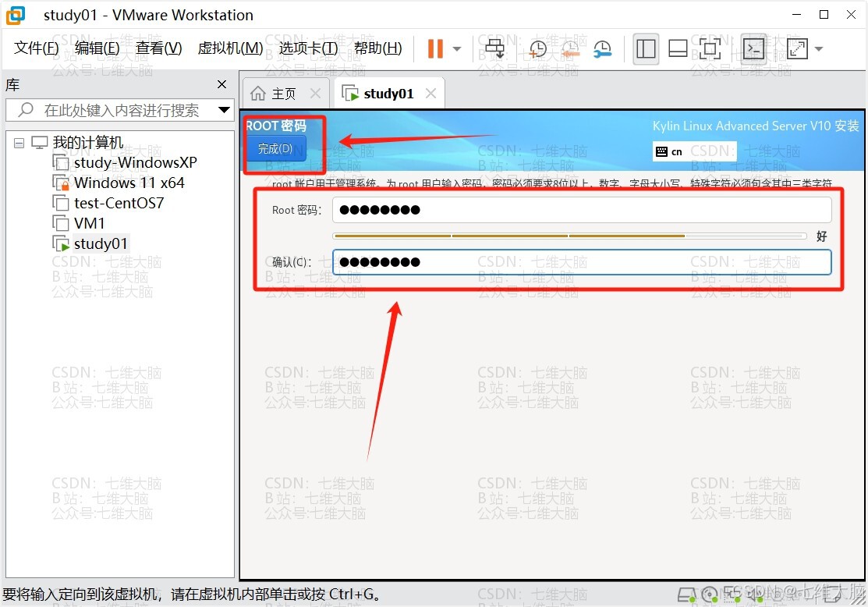Click the password strength bar
The width and height of the screenshot is (868, 607).
point(569,236)
